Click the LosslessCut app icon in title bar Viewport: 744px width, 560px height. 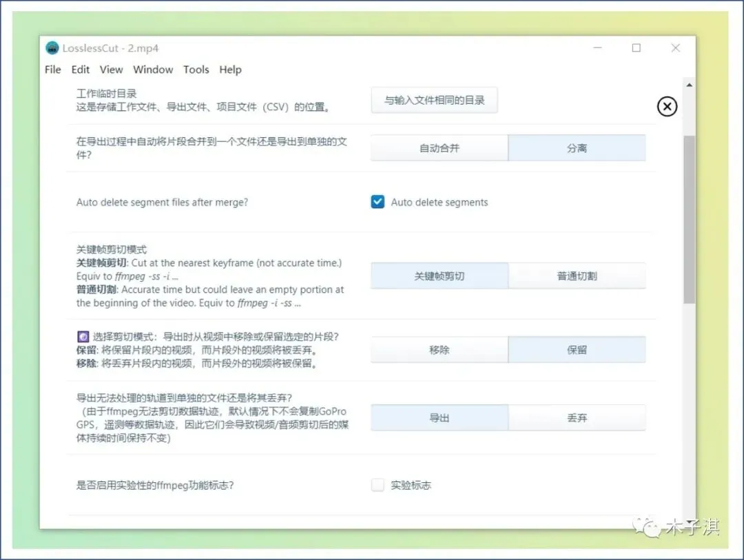click(52, 48)
